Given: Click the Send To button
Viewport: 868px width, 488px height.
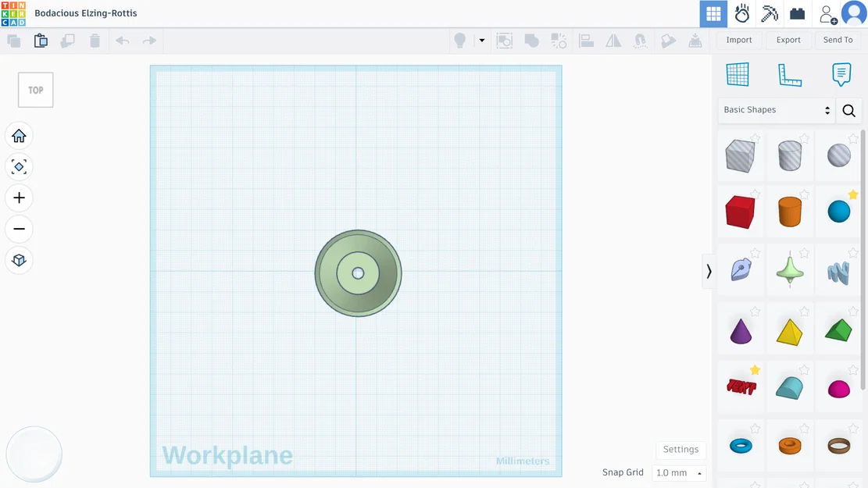Looking at the screenshot, I should [838, 40].
